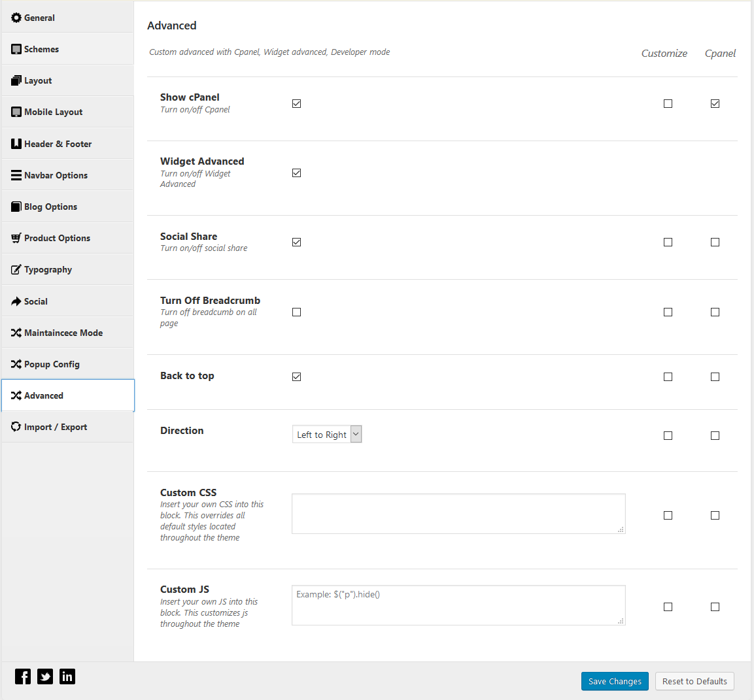
Task: Go to the Typography tab
Action: tap(68, 270)
